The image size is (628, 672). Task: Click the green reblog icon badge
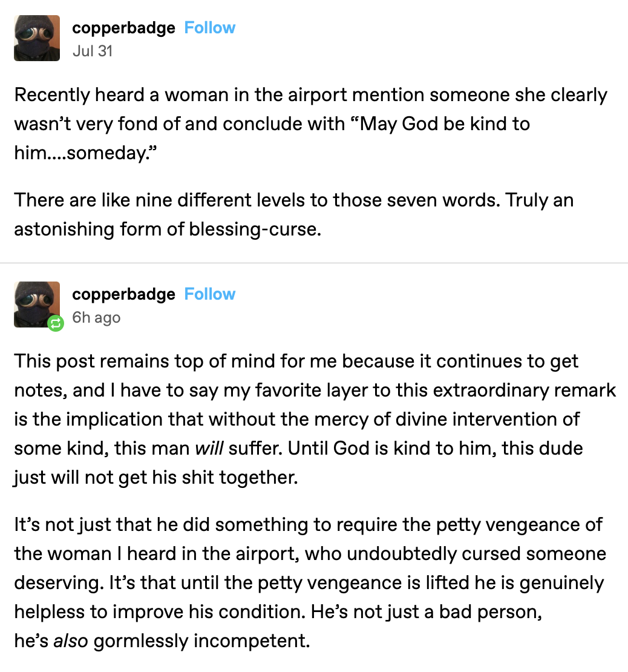56,324
